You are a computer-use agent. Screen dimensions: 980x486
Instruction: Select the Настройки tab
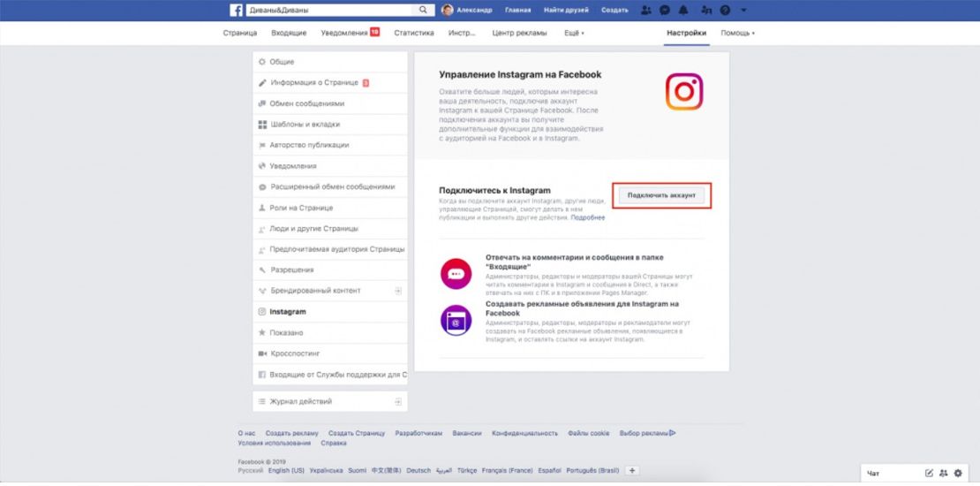[x=686, y=34]
